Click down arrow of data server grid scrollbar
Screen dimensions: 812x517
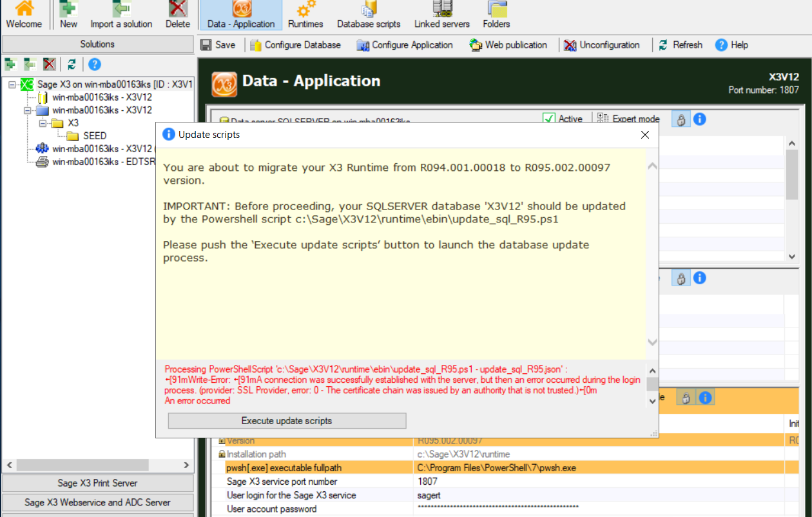pyautogui.click(x=792, y=256)
